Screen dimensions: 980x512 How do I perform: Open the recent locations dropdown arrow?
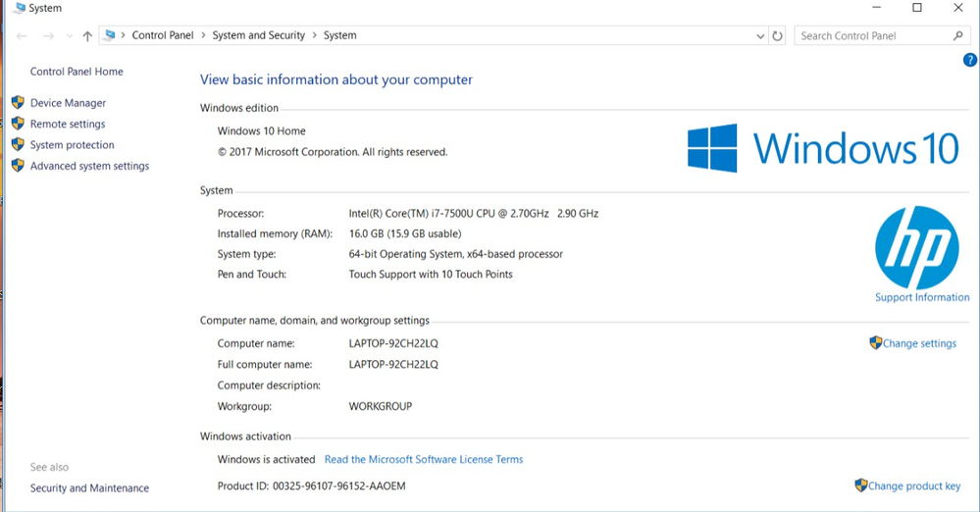pos(69,36)
